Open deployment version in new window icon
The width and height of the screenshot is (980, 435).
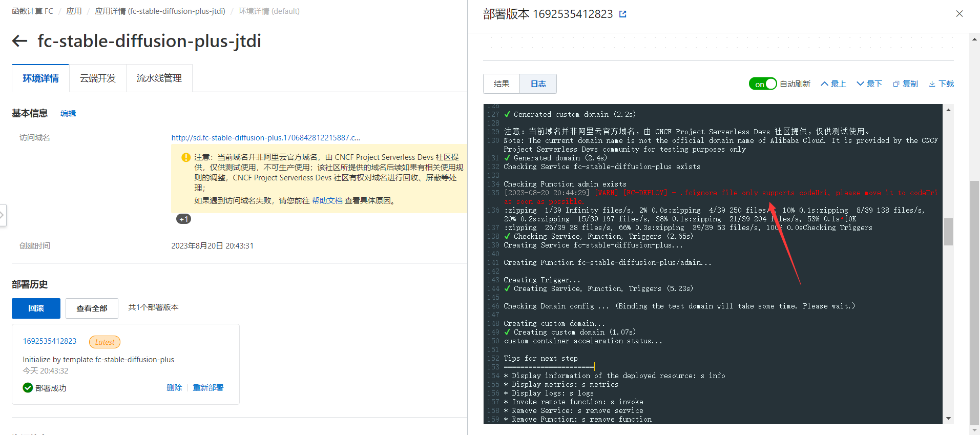coord(623,14)
